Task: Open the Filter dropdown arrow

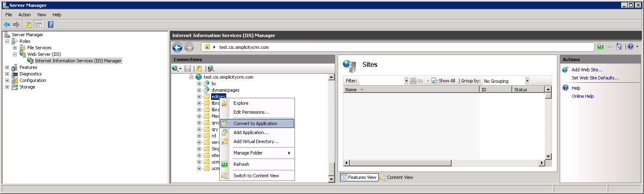Action: click(406, 81)
